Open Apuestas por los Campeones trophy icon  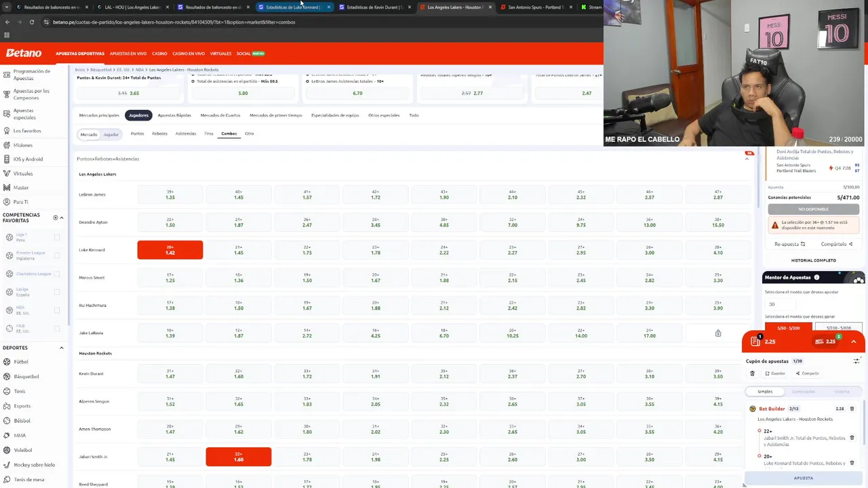(x=6, y=94)
